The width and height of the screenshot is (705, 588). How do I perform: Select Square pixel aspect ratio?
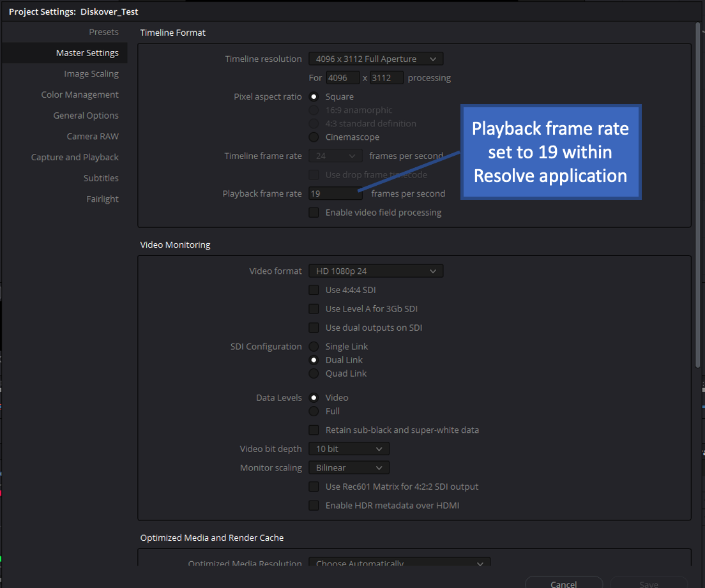pos(314,96)
